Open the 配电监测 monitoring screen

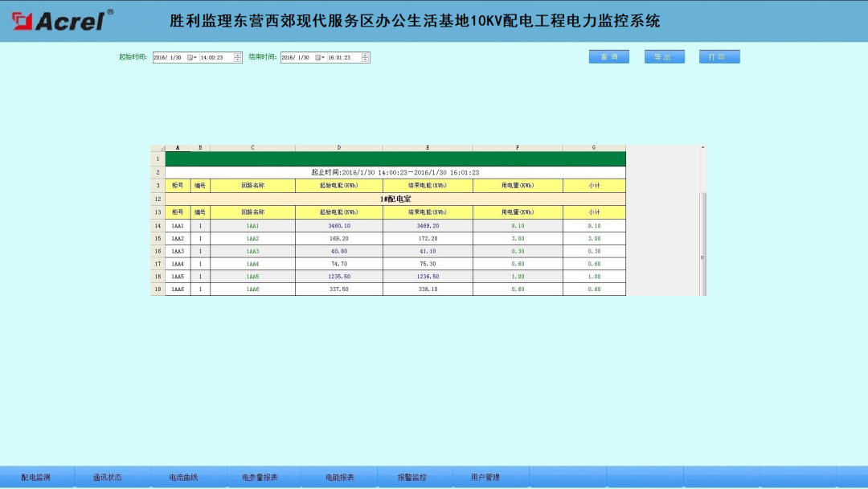pyautogui.click(x=35, y=476)
